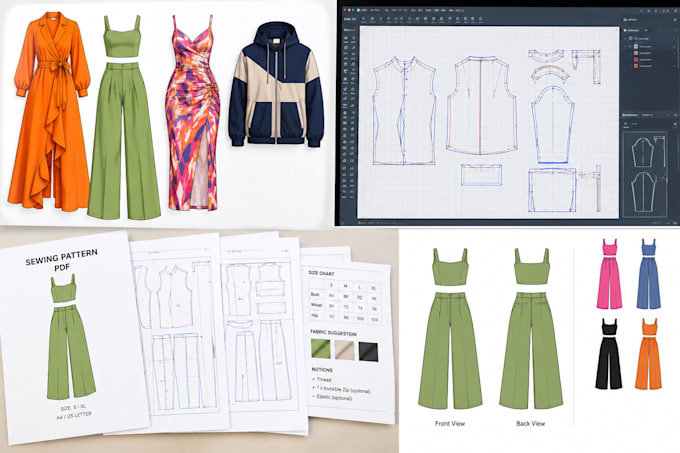Open the orange wrap dress illustration
The width and height of the screenshot is (680, 453).
(50, 111)
